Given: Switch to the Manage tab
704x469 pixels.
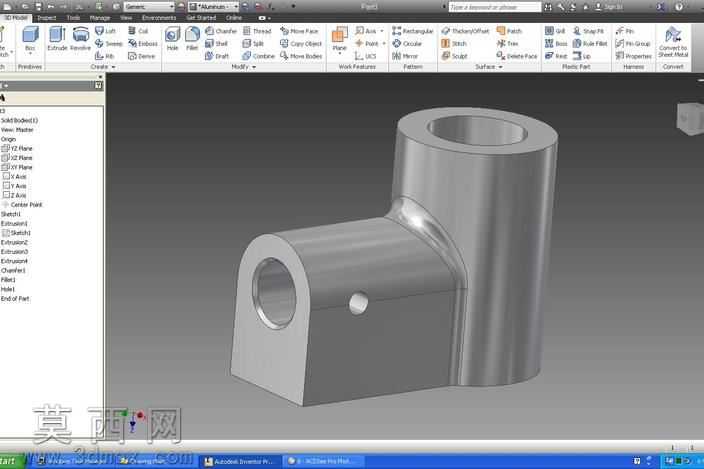Looking at the screenshot, I should click(x=100, y=18).
